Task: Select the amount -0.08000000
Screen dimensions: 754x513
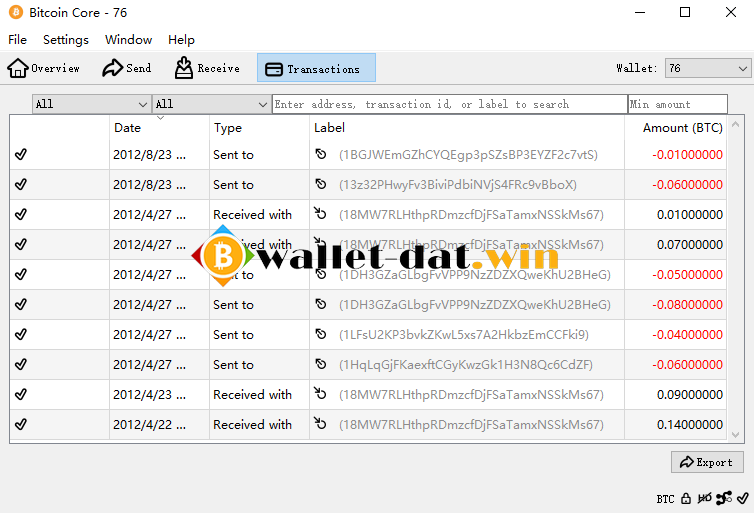Action: (687, 304)
